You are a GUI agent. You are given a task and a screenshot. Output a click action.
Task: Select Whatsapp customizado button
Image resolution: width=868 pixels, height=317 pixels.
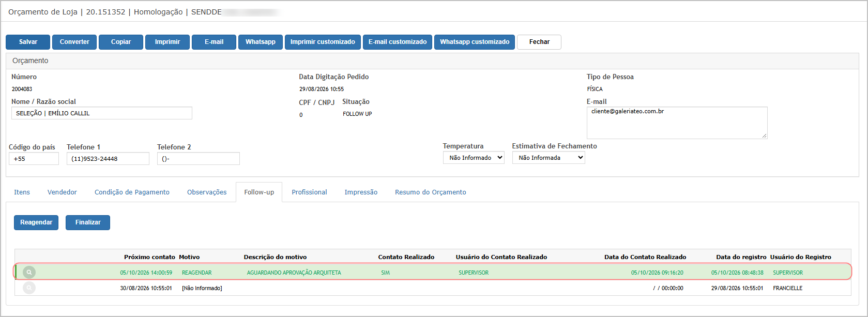click(x=475, y=42)
